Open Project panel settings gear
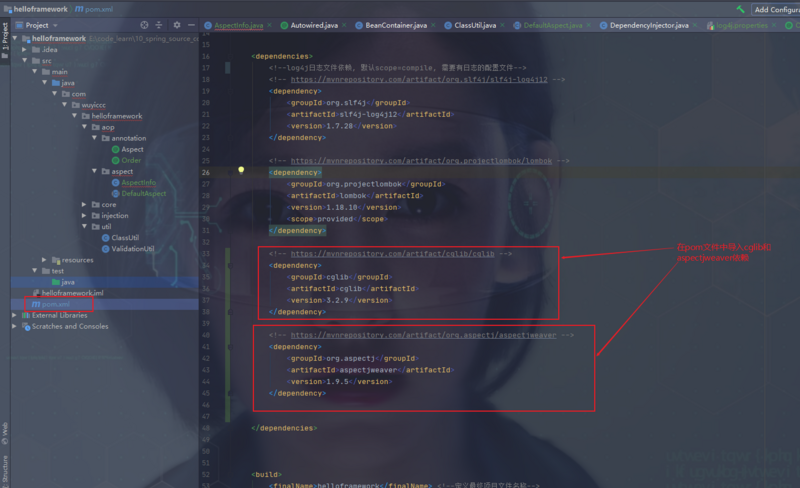The height and width of the screenshot is (488, 800). point(177,25)
